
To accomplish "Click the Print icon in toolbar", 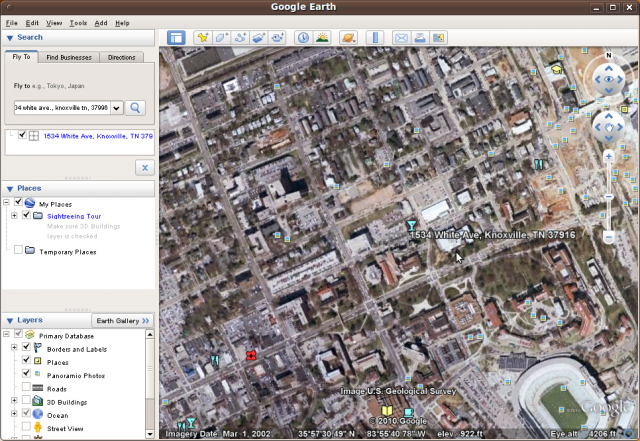I will (420, 38).
